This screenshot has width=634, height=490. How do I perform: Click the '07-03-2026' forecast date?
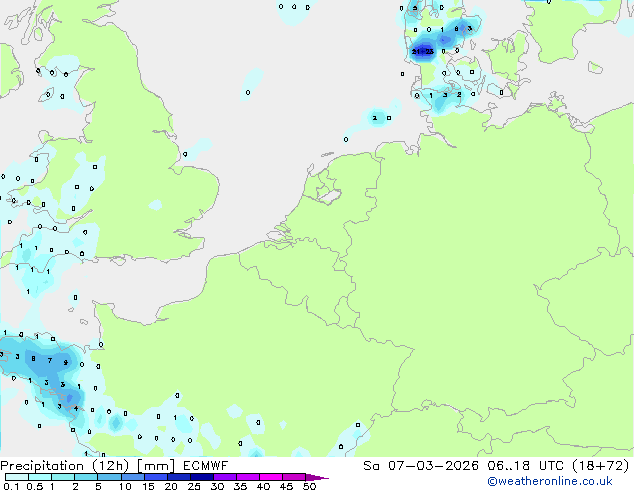[433, 466]
